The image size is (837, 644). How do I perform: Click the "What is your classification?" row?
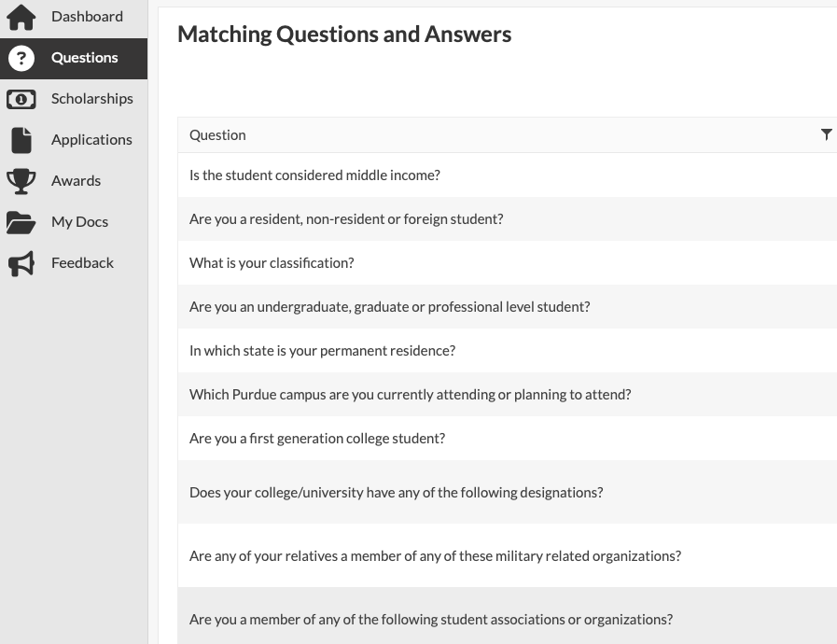pos(272,263)
